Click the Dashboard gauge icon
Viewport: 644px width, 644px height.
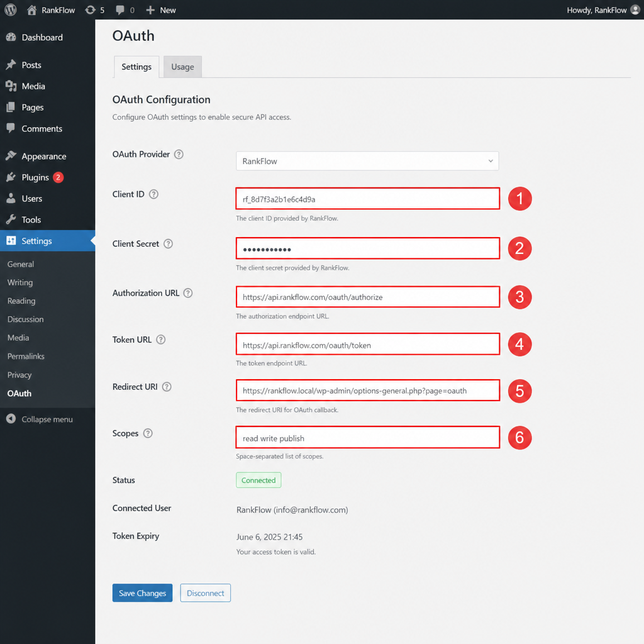(x=11, y=37)
